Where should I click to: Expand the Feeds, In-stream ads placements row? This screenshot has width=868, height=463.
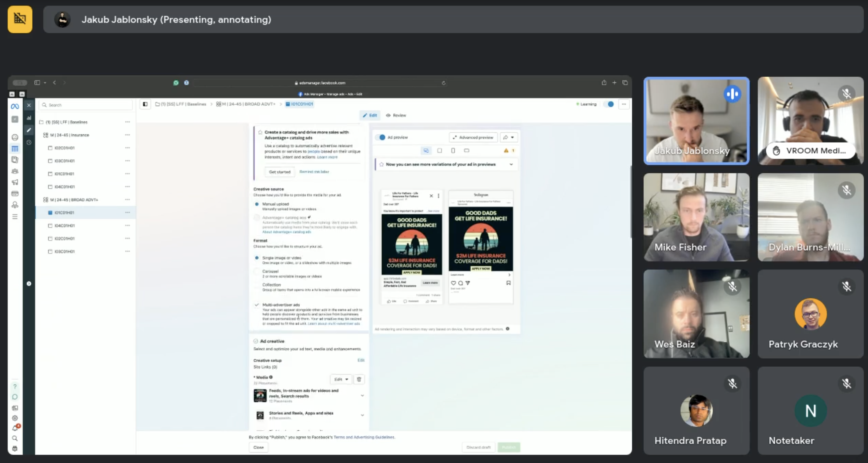tap(362, 395)
